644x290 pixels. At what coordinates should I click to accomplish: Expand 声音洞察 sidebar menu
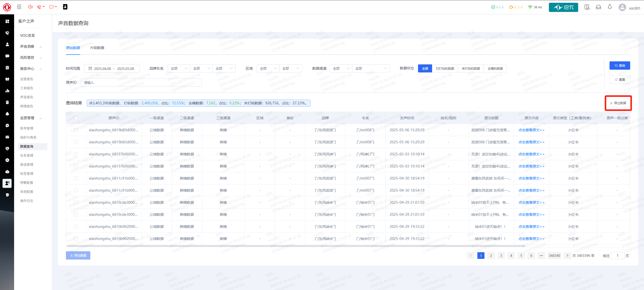[x=31, y=47]
